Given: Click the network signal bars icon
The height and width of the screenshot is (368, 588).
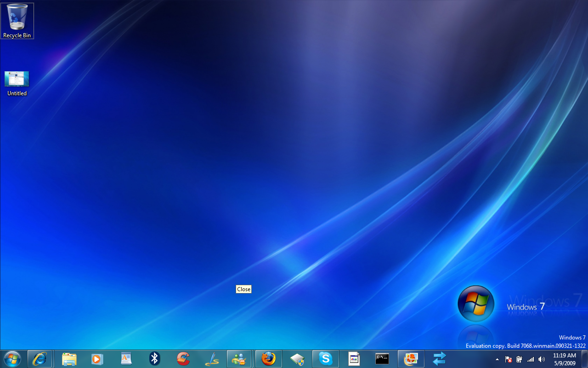Looking at the screenshot, I should point(531,359).
